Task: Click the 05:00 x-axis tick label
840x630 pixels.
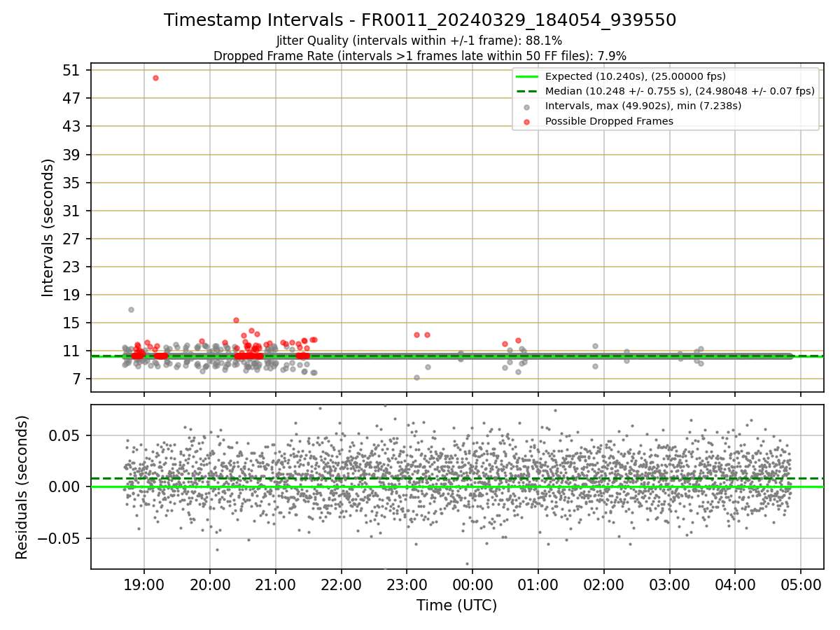Action: coord(801,585)
